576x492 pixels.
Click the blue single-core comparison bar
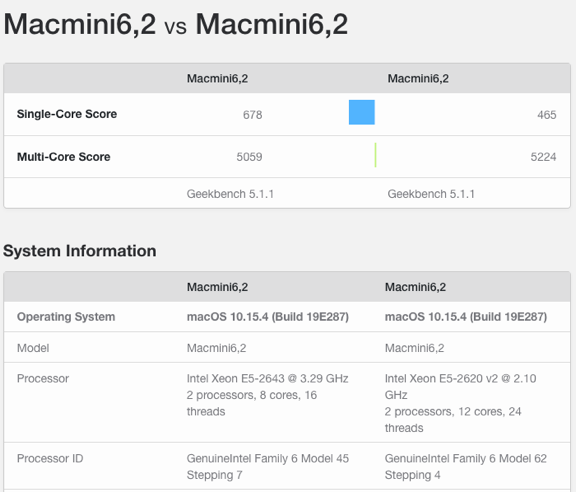pyautogui.click(x=362, y=112)
